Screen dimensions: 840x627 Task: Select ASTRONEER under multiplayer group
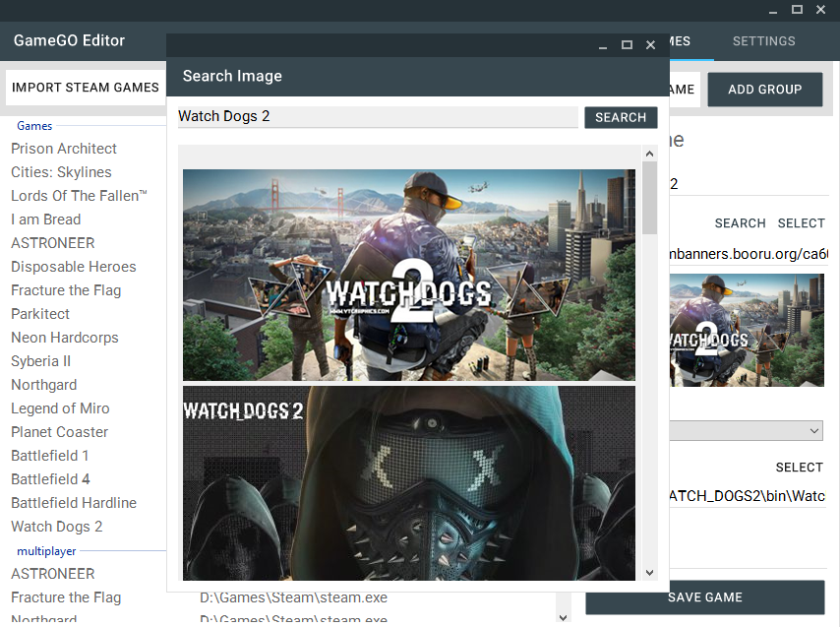[52, 574]
